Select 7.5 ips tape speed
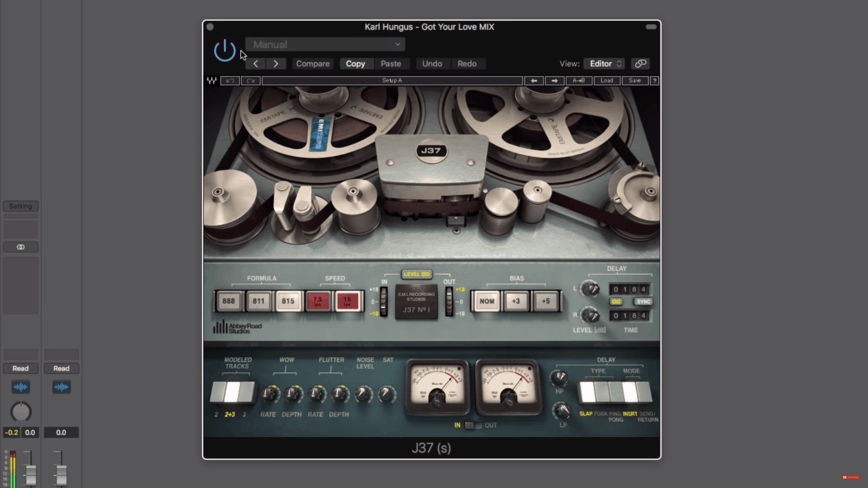868x488 pixels. [318, 301]
